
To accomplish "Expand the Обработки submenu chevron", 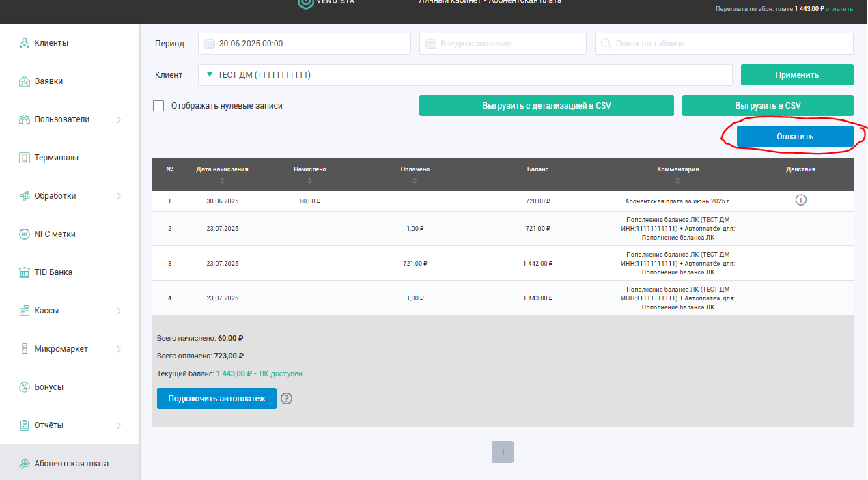I will point(119,196).
